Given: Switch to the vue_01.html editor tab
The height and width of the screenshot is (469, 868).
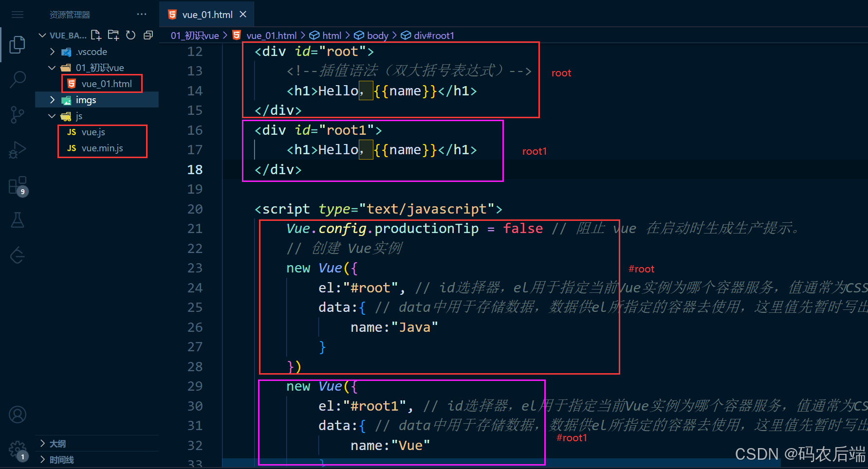Looking at the screenshot, I should [x=207, y=15].
